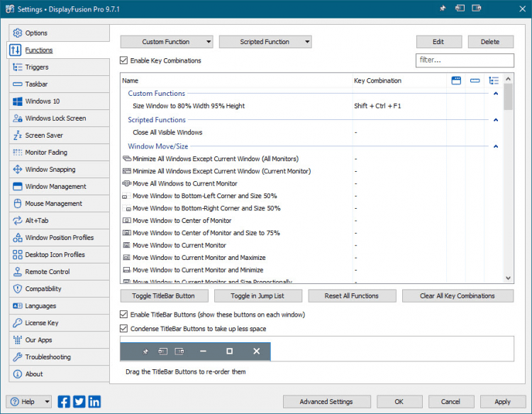Click the Facebook icon at bottom left
The width and height of the screenshot is (532, 414).
(x=64, y=401)
